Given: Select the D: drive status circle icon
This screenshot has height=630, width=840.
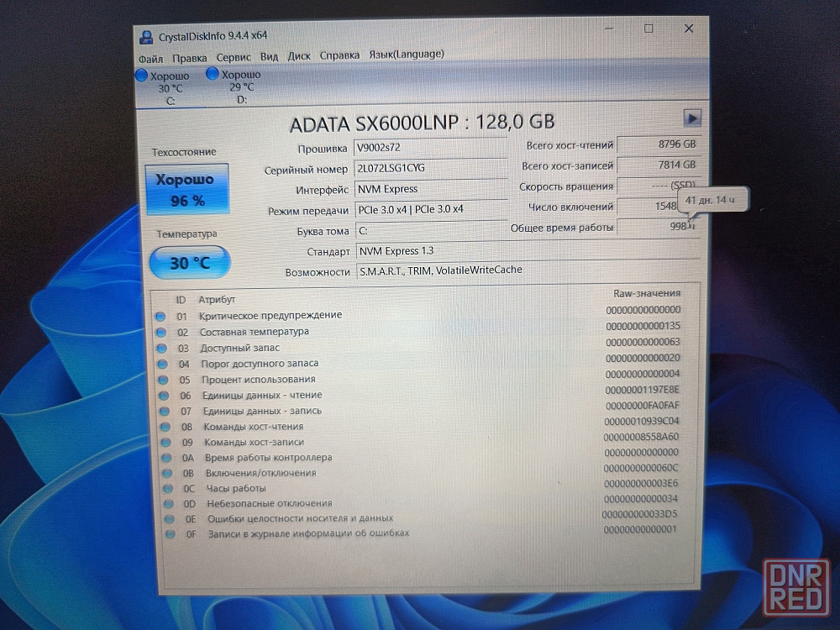Looking at the screenshot, I should [x=213, y=75].
